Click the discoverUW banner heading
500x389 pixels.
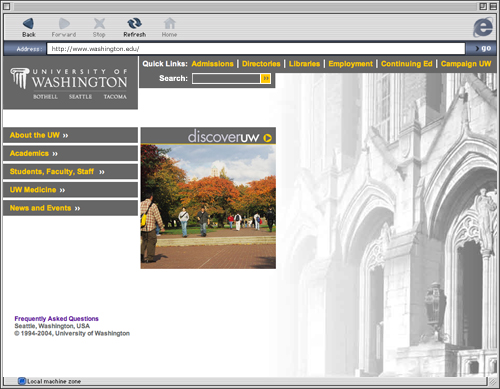tap(223, 137)
